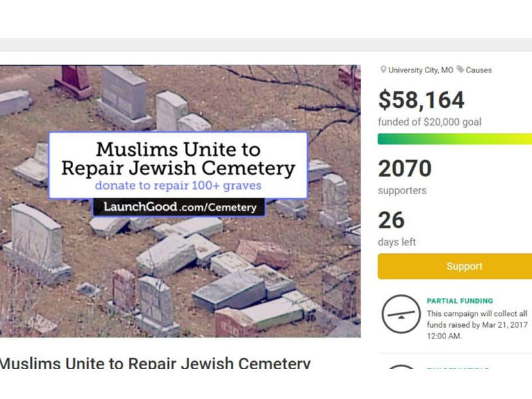Screen dimensions: 532x399
Task: Click the word 'supporters' under 2070
Action: click(x=402, y=191)
